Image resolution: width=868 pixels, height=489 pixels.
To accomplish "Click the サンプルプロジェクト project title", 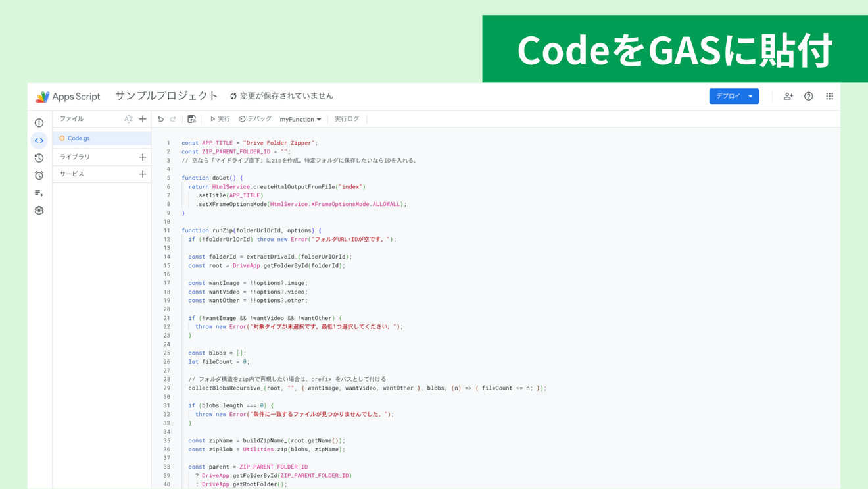I will (166, 96).
